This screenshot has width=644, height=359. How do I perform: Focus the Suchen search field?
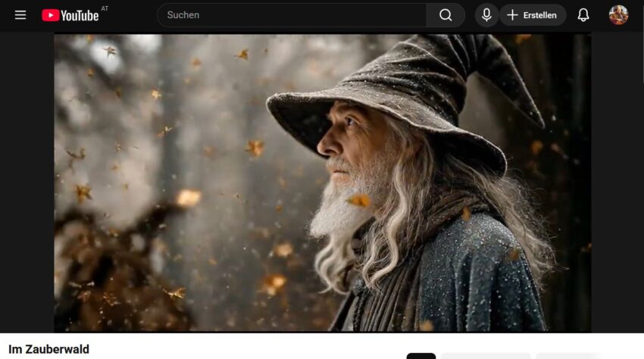pyautogui.click(x=292, y=15)
